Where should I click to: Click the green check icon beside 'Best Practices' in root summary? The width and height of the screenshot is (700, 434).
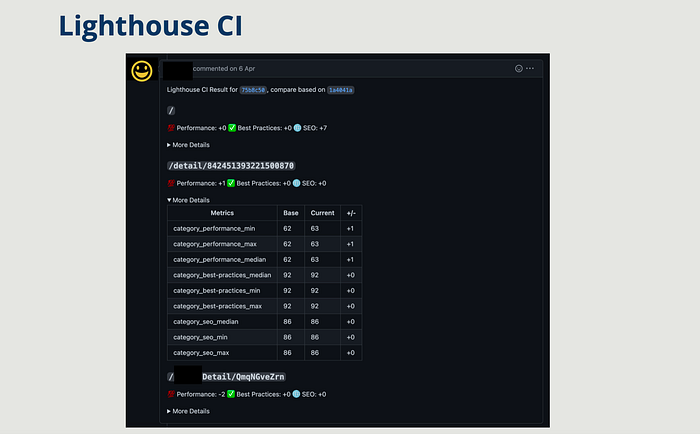tap(232, 128)
